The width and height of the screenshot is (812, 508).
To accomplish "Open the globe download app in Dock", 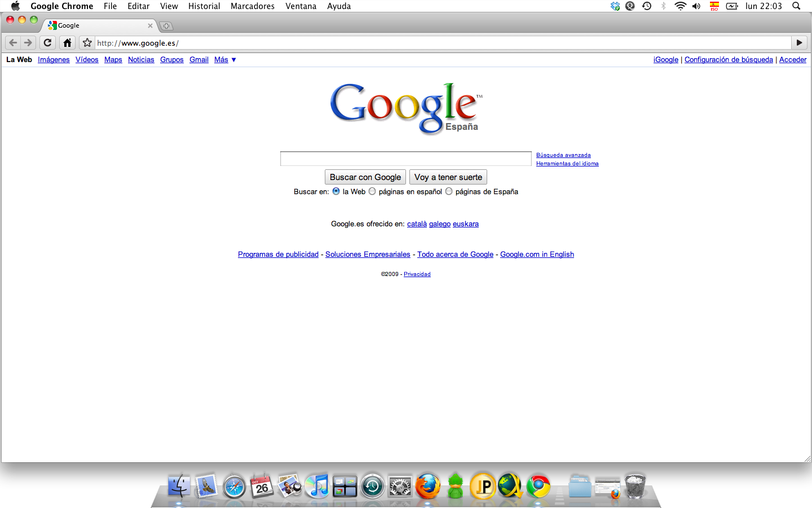I will click(510, 486).
